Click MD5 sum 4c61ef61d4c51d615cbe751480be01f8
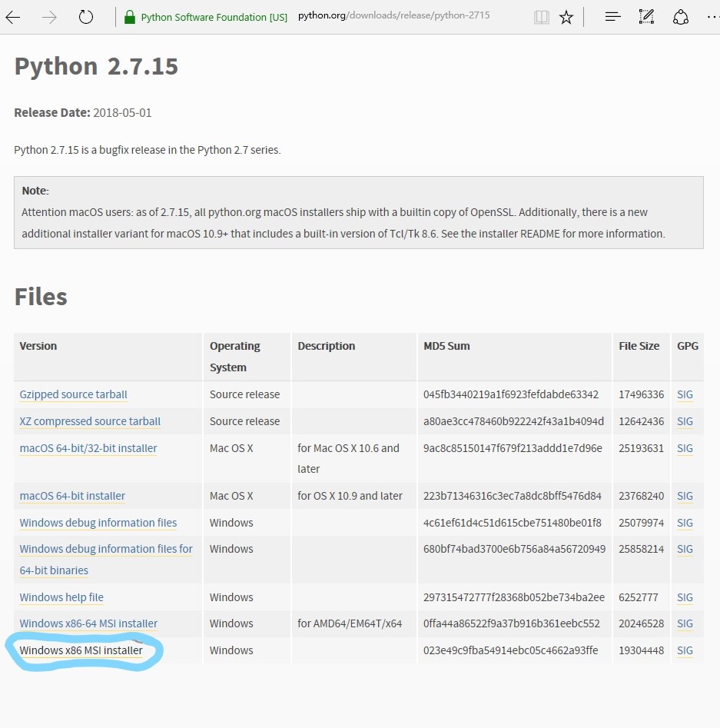The height and width of the screenshot is (728, 720). point(512,524)
